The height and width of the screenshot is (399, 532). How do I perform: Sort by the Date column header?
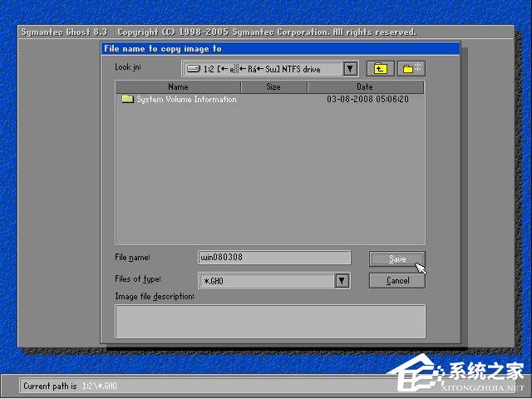[x=365, y=86]
